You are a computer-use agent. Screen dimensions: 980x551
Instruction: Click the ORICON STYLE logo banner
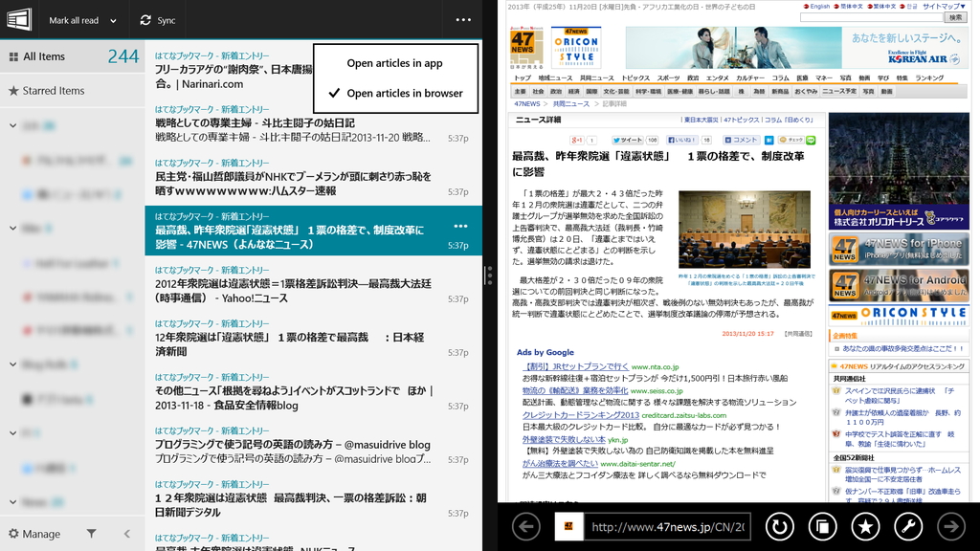click(x=576, y=47)
